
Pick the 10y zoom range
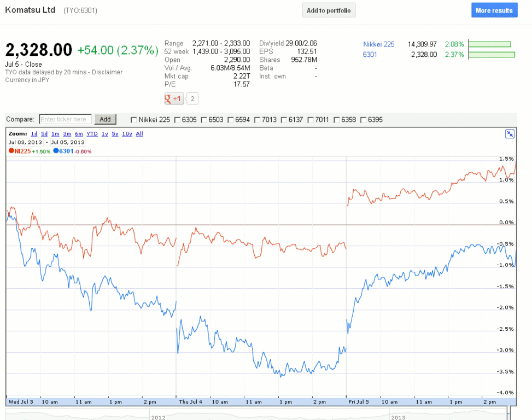[x=127, y=133]
